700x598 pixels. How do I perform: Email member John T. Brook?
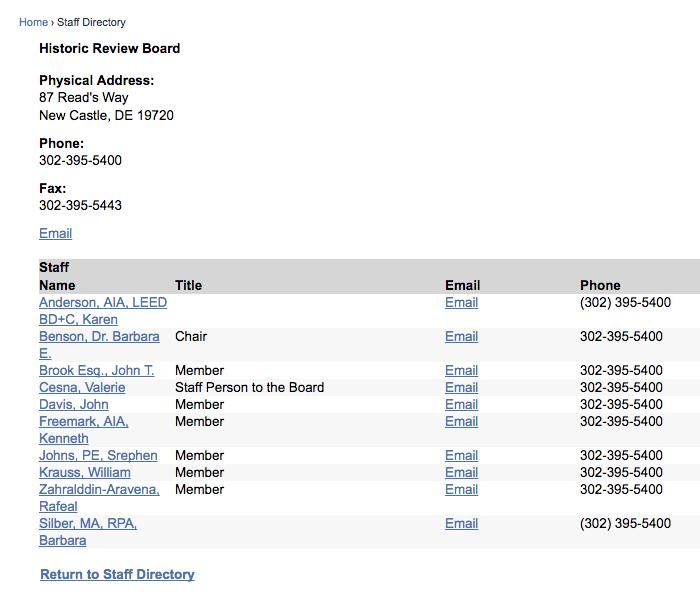pos(461,370)
